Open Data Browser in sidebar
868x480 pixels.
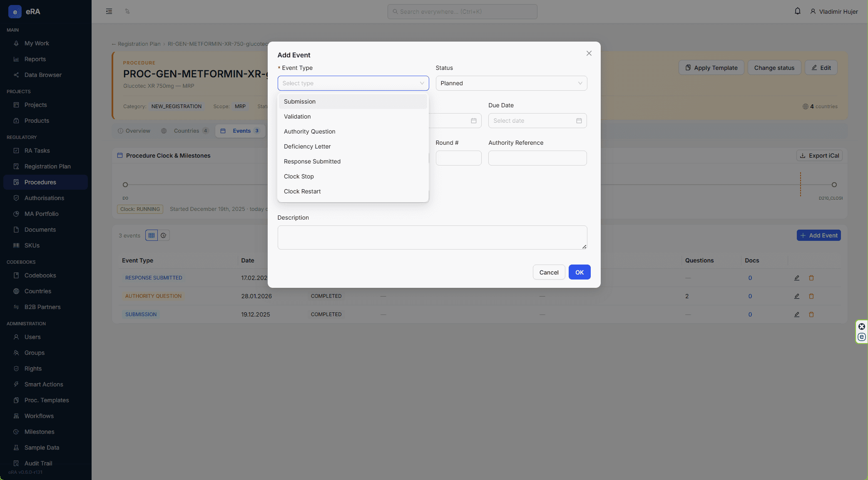(x=45, y=75)
